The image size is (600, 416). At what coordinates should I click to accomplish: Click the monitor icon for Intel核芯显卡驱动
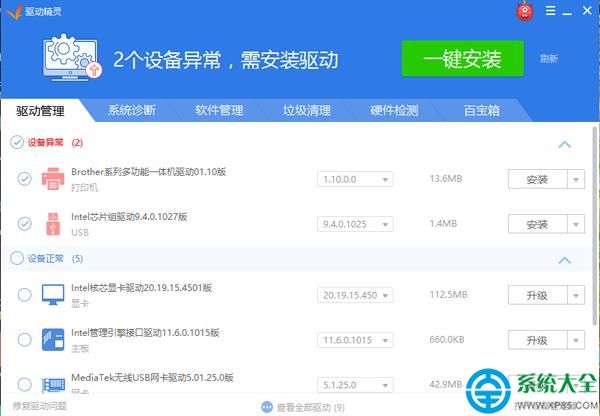point(53,294)
